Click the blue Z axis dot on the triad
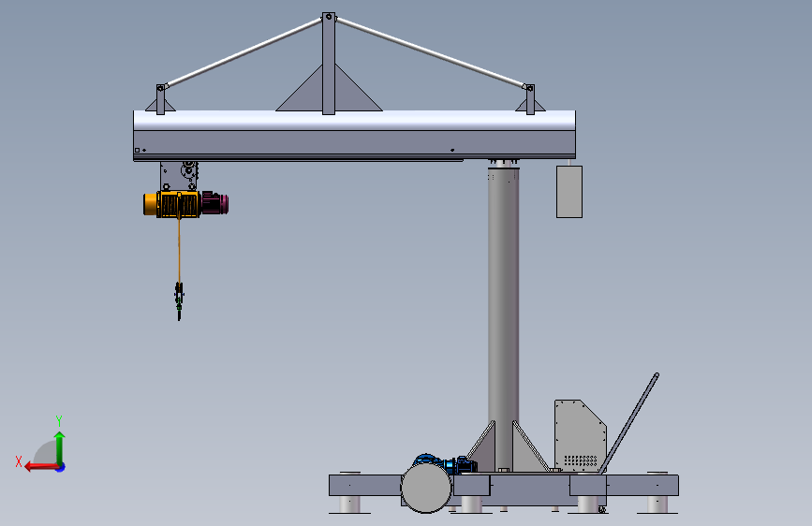The image size is (812, 526). coord(61,467)
